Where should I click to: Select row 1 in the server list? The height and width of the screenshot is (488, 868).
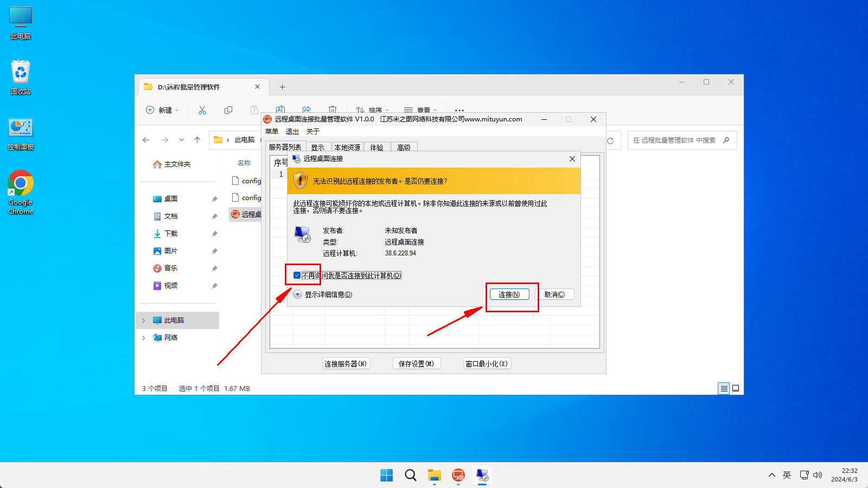281,175
